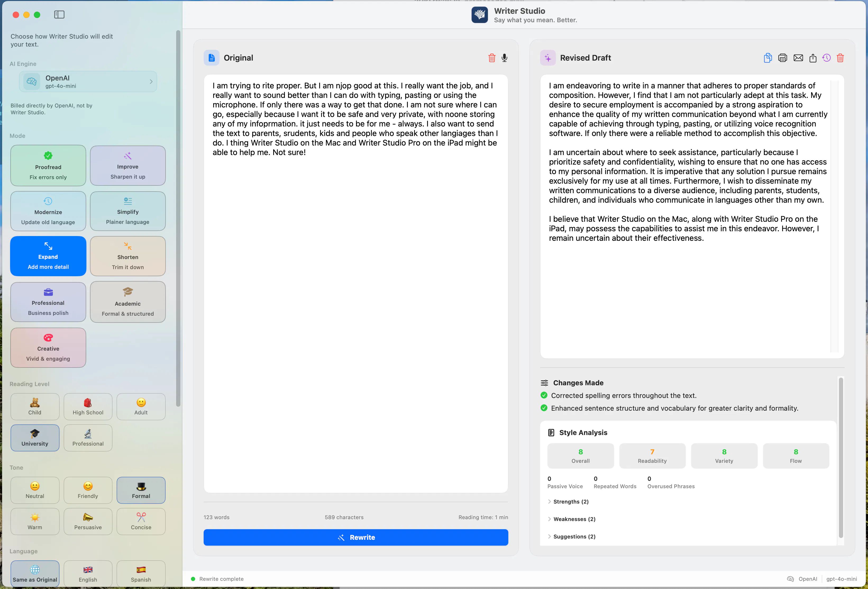The width and height of the screenshot is (868, 589).
Task: Set reading level to Adult
Action: coord(141,407)
